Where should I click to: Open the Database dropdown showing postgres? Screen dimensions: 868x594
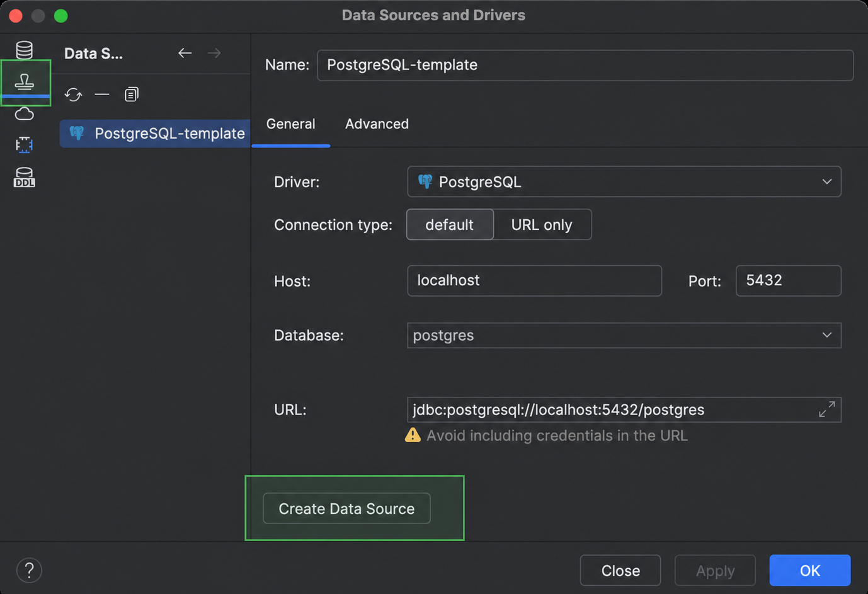point(624,335)
